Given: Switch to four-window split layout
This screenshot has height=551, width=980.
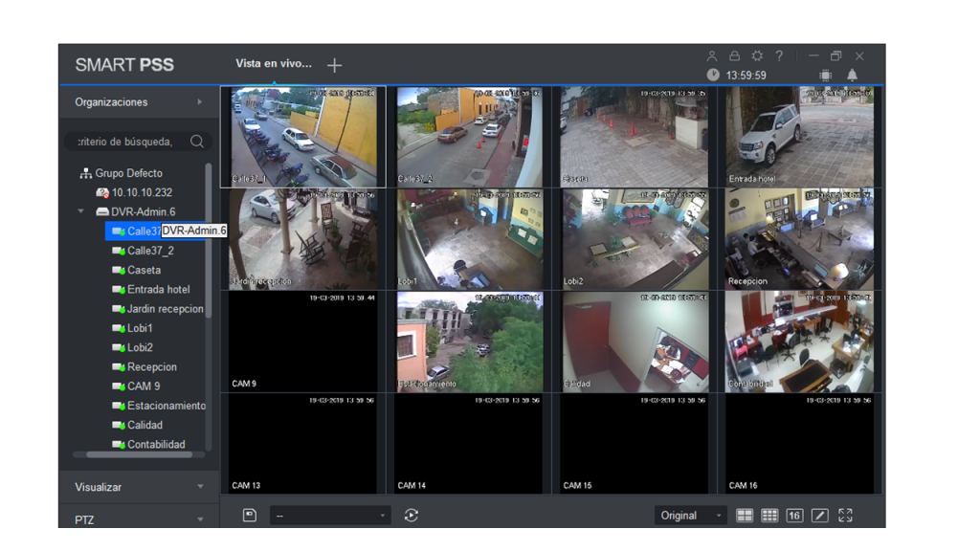Looking at the screenshot, I should [745, 516].
